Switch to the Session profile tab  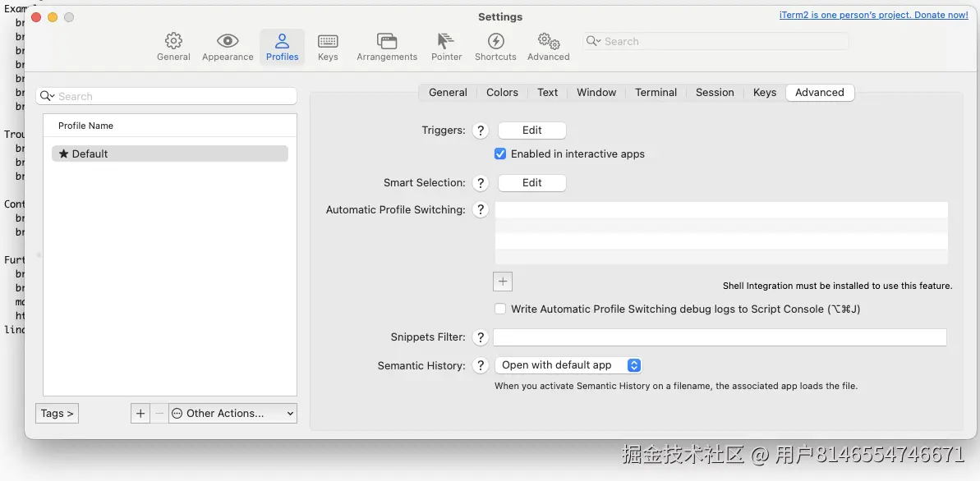tap(715, 93)
